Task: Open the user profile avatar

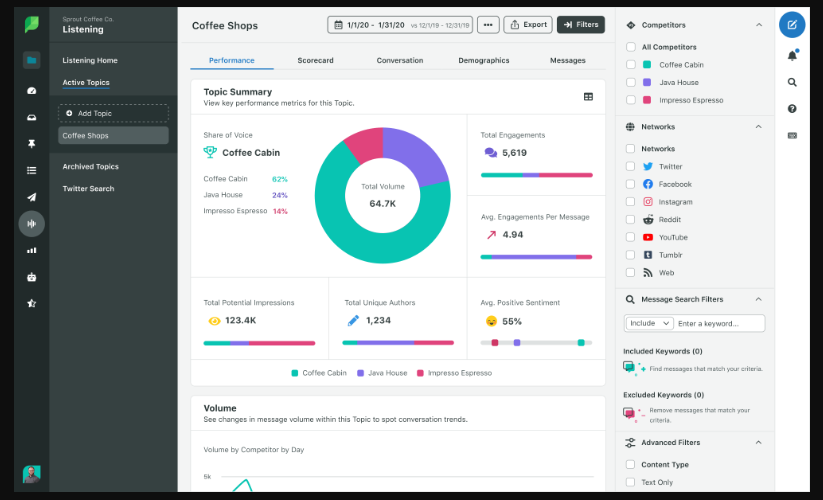Action: tap(31, 474)
